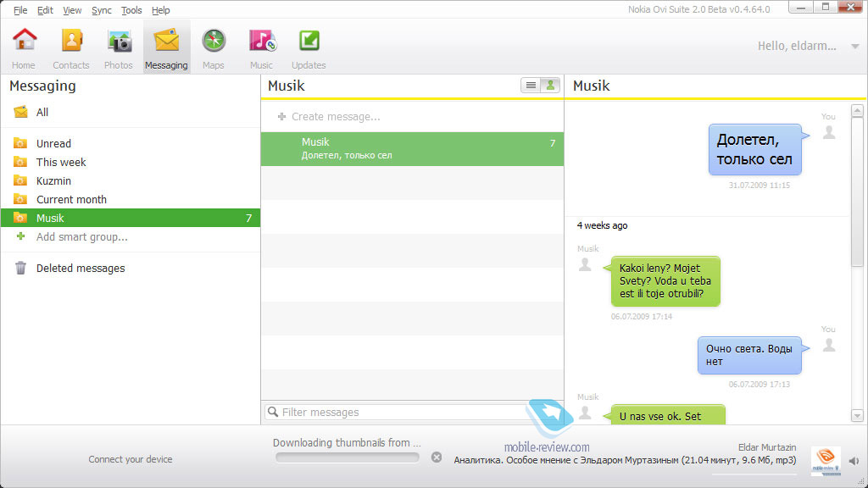Viewport: 868px width, 488px height.
Task: Open the Updates icon
Action: click(309, 41)
